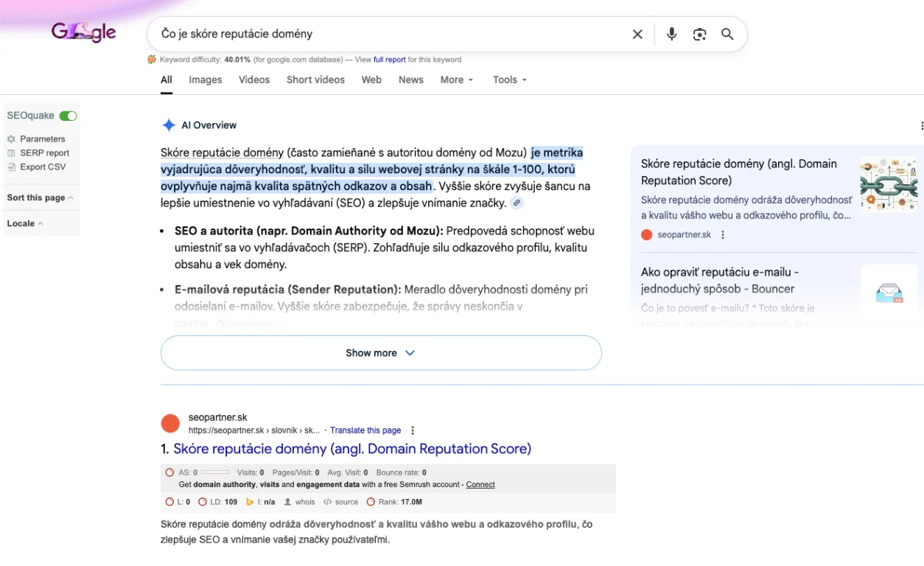This screenshot has width=924, height=566.
Task: Click the magnifying glass search icon
Action: coord(727,35)
